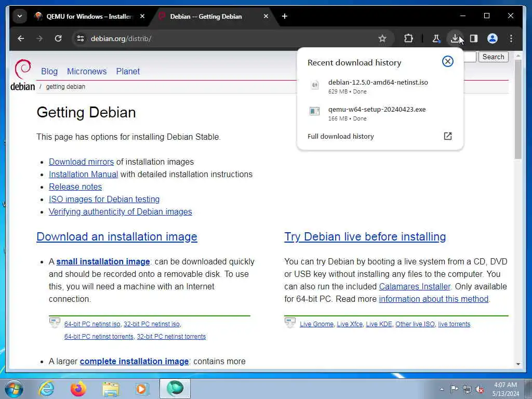Open the Live Gnome link

316,324
